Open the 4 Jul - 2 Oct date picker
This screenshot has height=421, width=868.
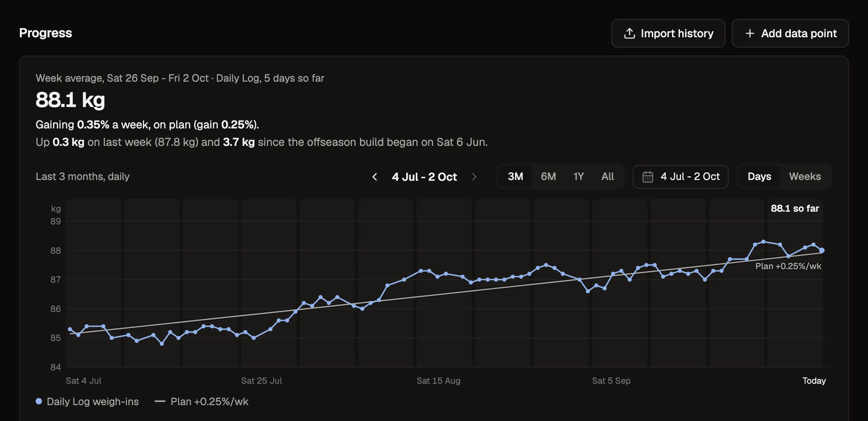click(x=680, y=177)
